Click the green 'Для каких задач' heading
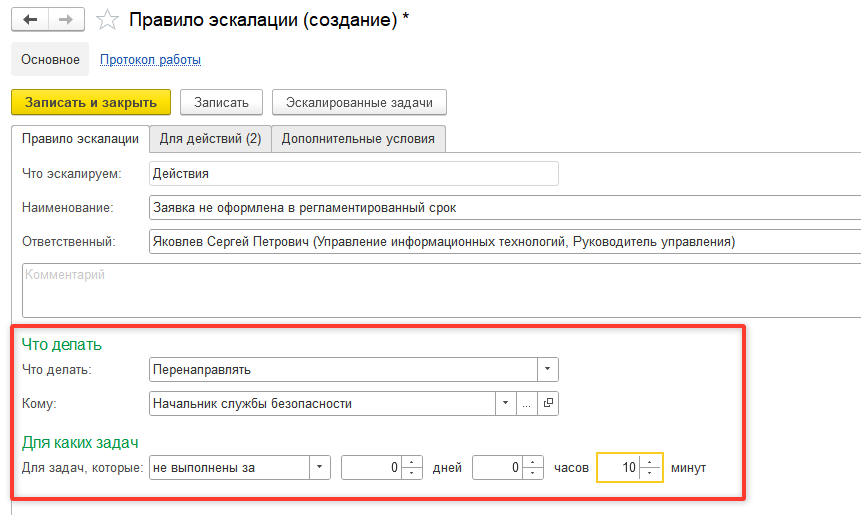861x515 pixels. click(80, 443)
